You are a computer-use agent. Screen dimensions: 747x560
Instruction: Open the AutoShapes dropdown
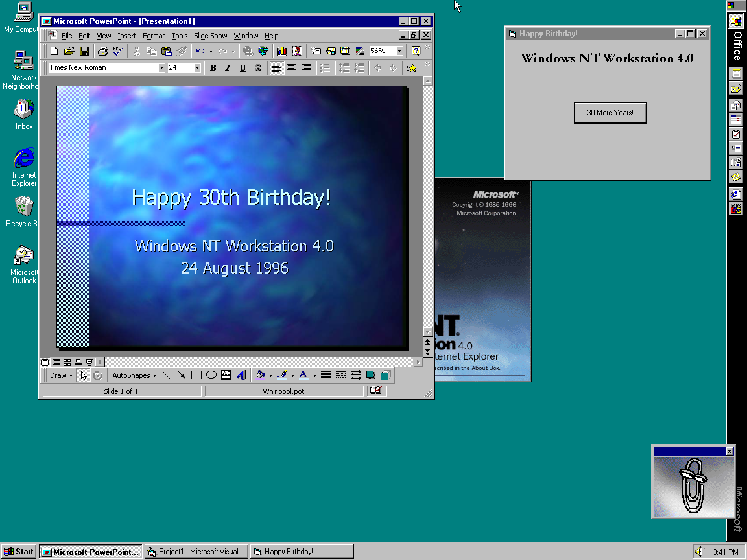[x=134, y=375]
